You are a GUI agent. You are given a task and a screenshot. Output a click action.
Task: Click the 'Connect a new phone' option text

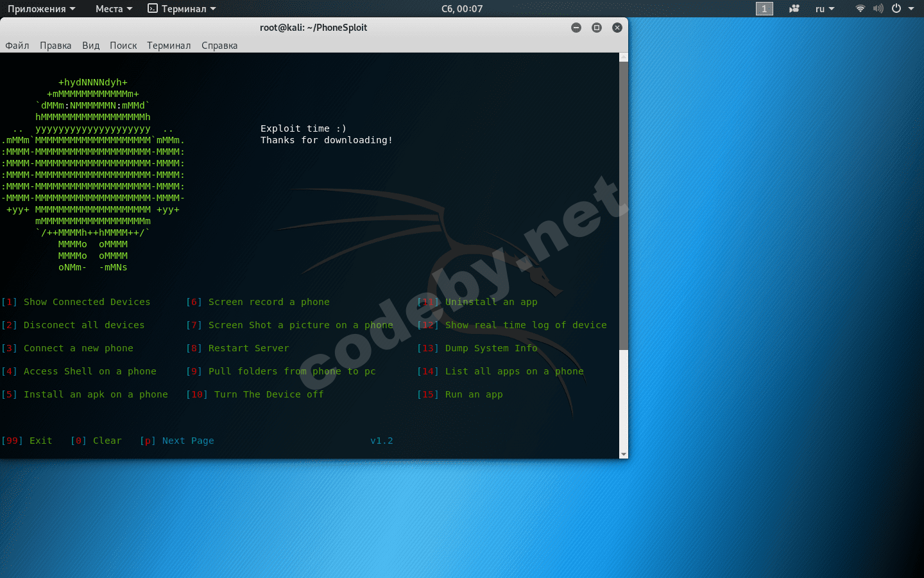[78, 348]
